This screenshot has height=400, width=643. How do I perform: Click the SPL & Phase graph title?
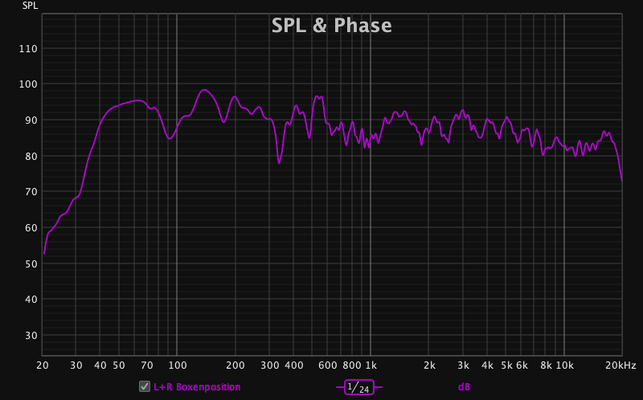click(x=331, y=25)
